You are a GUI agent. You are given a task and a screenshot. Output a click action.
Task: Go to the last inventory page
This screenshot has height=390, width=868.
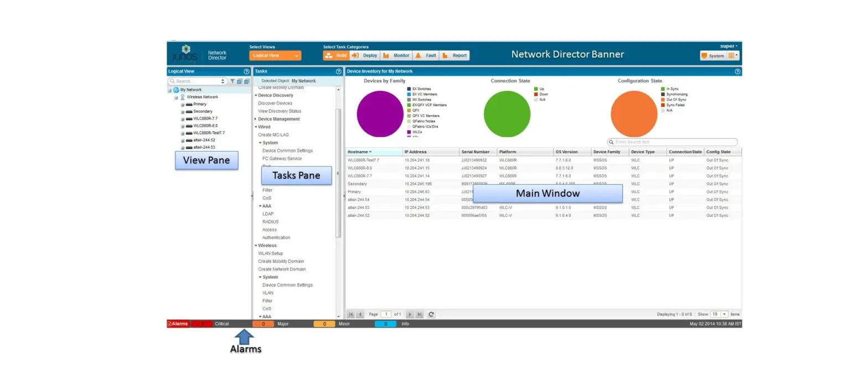[x=420, y=314]
